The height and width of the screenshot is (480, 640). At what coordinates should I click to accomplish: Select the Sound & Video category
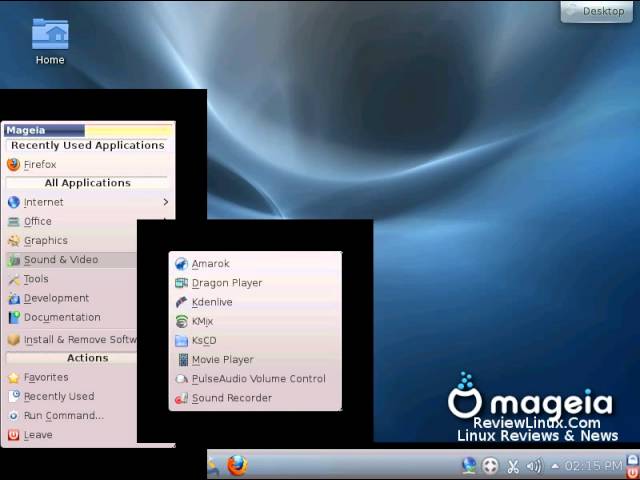tap(71, 260)
